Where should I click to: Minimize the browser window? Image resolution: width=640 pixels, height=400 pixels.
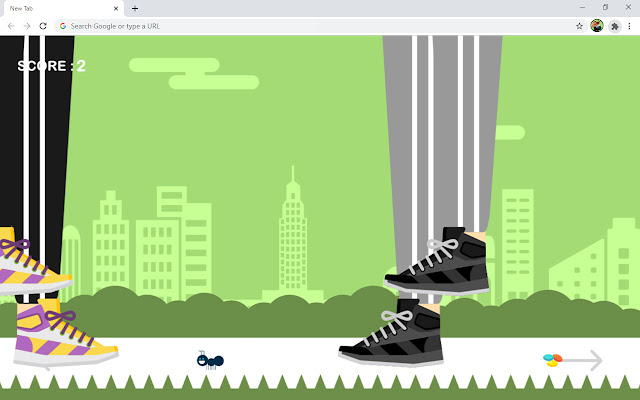point(582,7)
